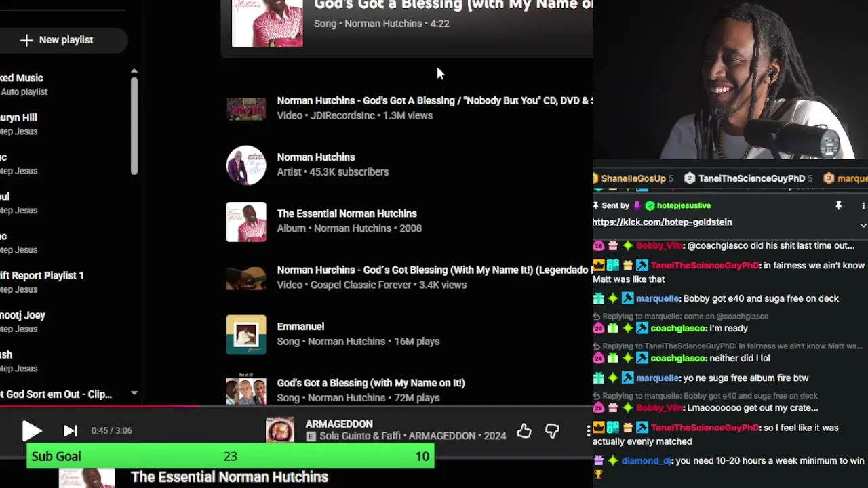Image resolution: width=868 pixels, height=488 pixels.
Task: Click Bobby_Vil on the 'Lmaoooooo' message
Action: pyautogui.click(x=660, y=408)
